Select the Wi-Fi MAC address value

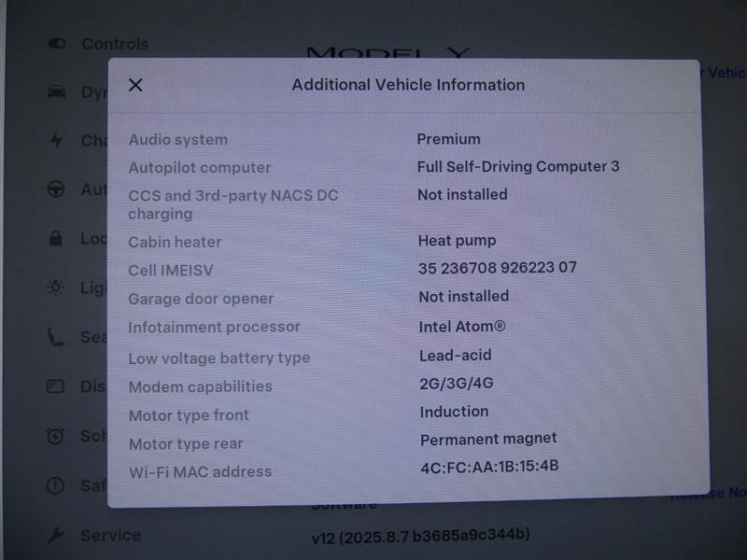coord(489,466)
